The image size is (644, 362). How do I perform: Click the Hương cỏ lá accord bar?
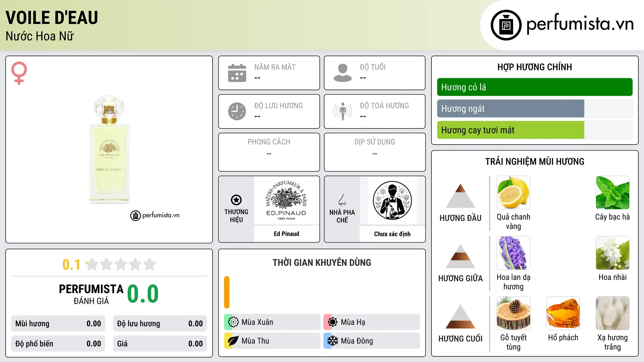(x=535, y=87)
